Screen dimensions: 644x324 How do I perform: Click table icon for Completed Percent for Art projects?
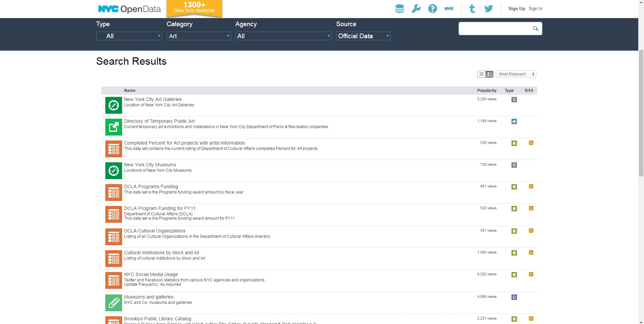[114, 149]
